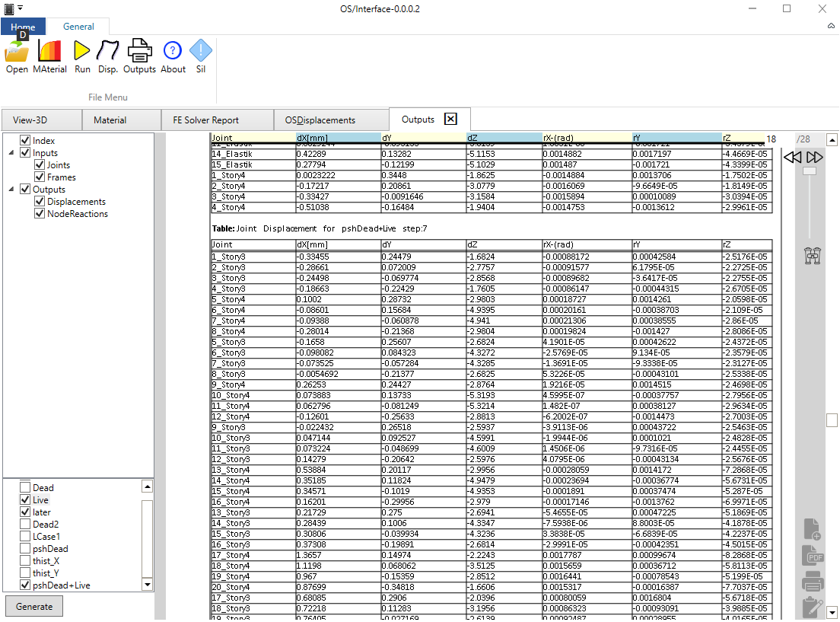Toggle the Outputs tree checkbox
This screenshot has width=840, height=622.
click(24, 190)
